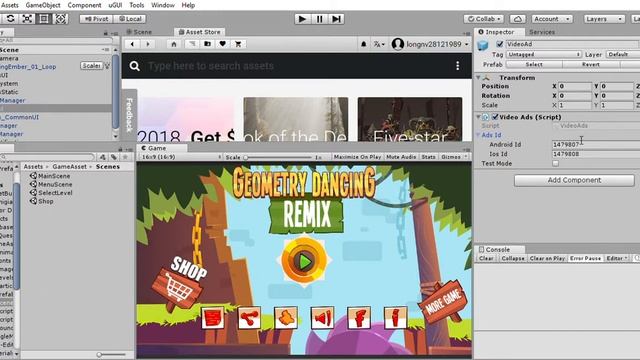Open the Layers dropdown

coord(604,19)
